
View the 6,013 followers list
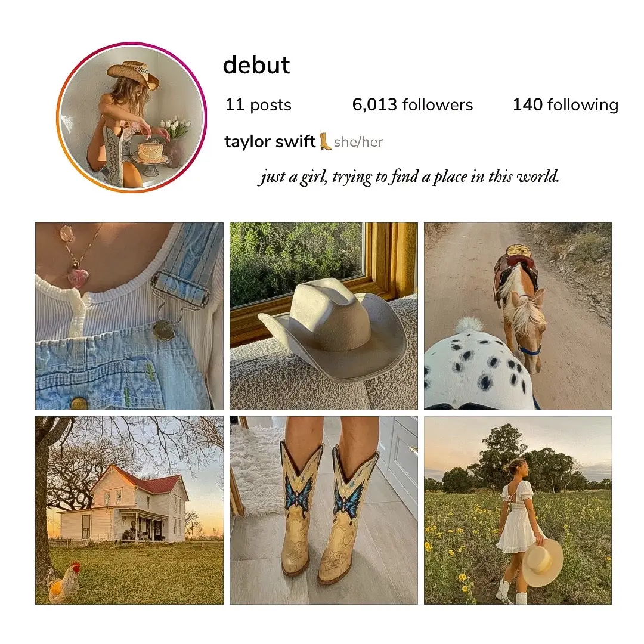tap(413, 105)
